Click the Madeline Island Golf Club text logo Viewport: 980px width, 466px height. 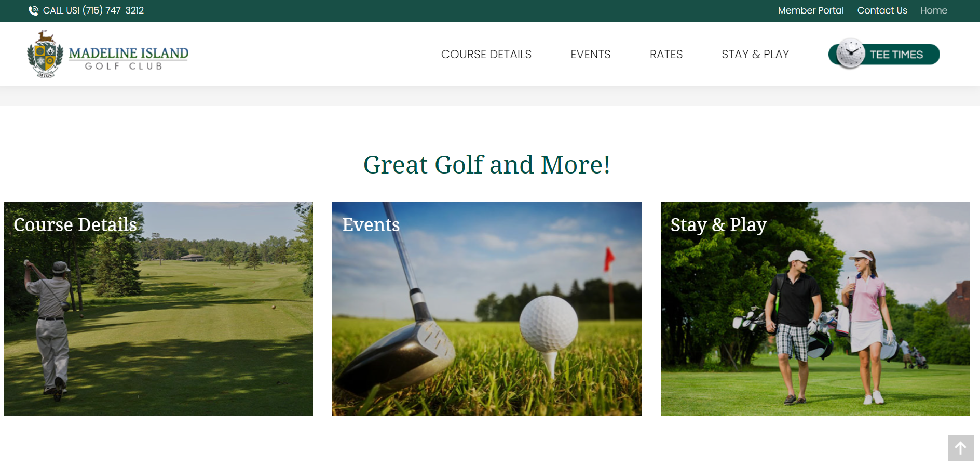click(x=129, y=58)
